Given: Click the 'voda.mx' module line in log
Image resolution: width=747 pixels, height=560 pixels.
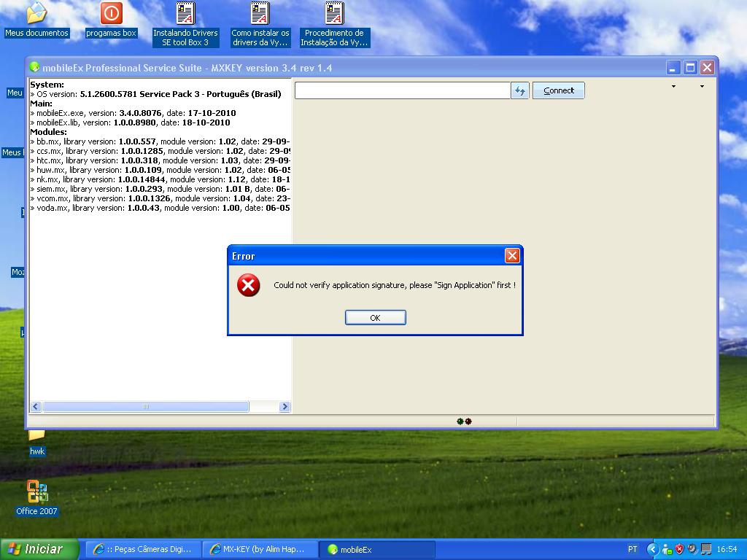Looking at the screenshot, I should [x=160, y=208].
